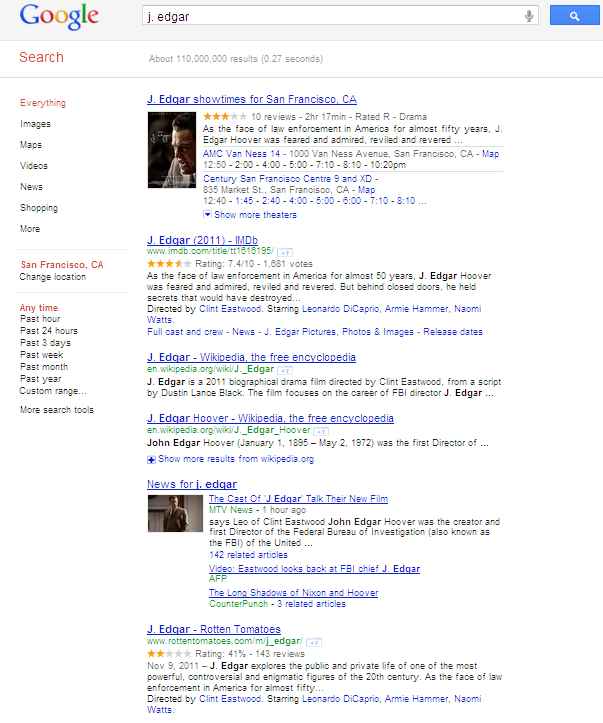Click the star rating for J. Edgar showtimes
The height and width of the screenshot is (723, 603).
(x=225, y=117)
